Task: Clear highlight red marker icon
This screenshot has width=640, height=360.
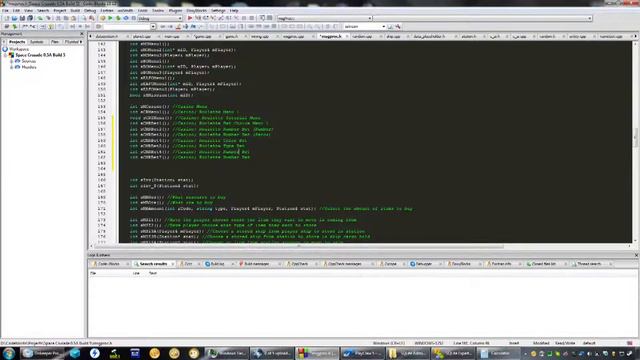Action: pos(178,27)
